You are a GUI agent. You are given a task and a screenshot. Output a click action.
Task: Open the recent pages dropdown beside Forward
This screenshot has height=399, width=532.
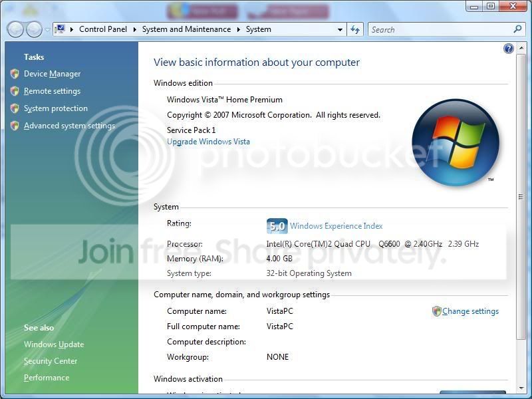pyautogui.click(x=47, y=30)
